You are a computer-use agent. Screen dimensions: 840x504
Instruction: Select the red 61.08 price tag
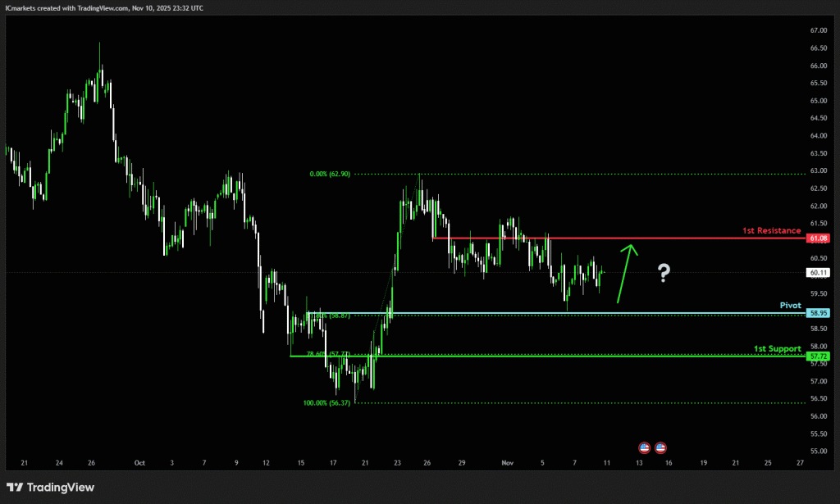pyautogui.click(x=819, y=238)
